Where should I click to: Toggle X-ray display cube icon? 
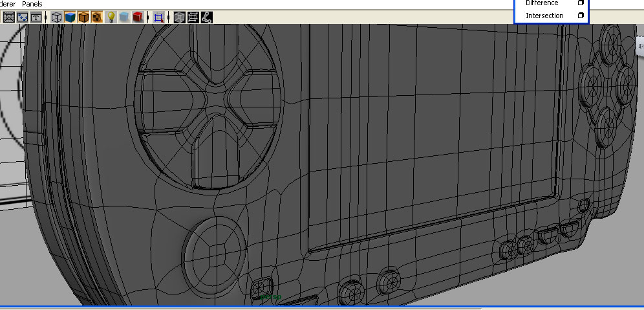180,17
